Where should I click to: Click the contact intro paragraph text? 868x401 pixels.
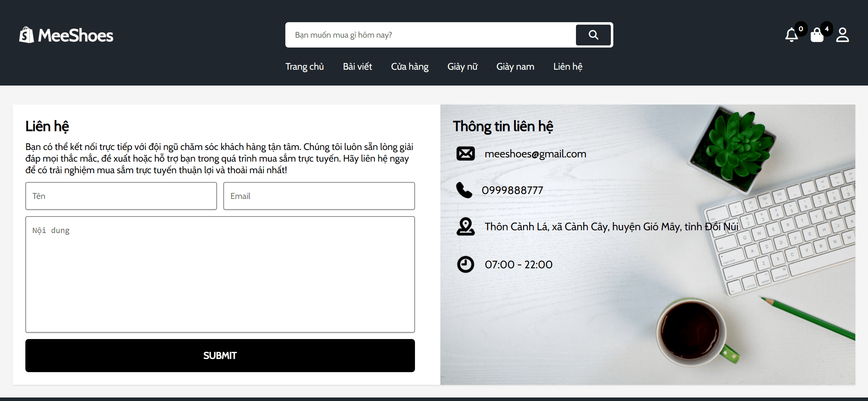pyautogui.click(x=219, y=158)
